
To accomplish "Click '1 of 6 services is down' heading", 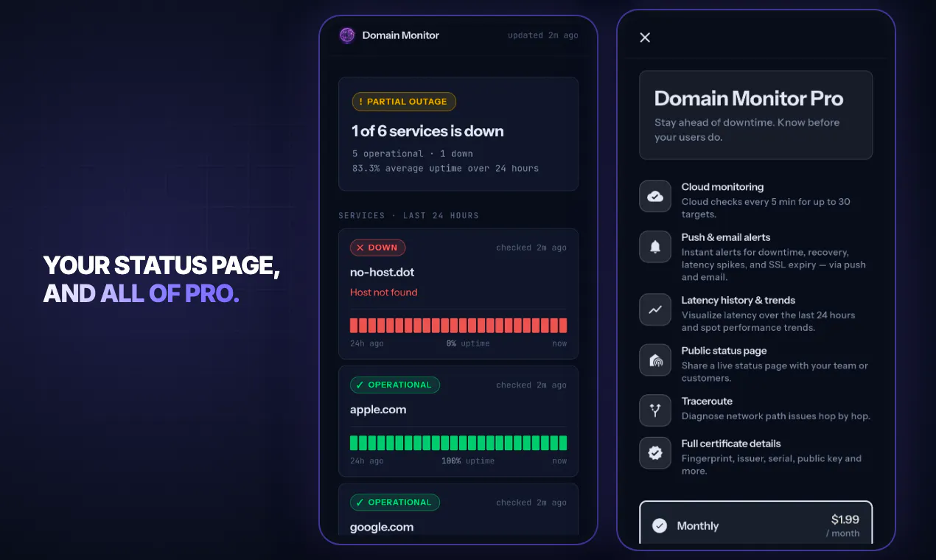I will point(427,131).
